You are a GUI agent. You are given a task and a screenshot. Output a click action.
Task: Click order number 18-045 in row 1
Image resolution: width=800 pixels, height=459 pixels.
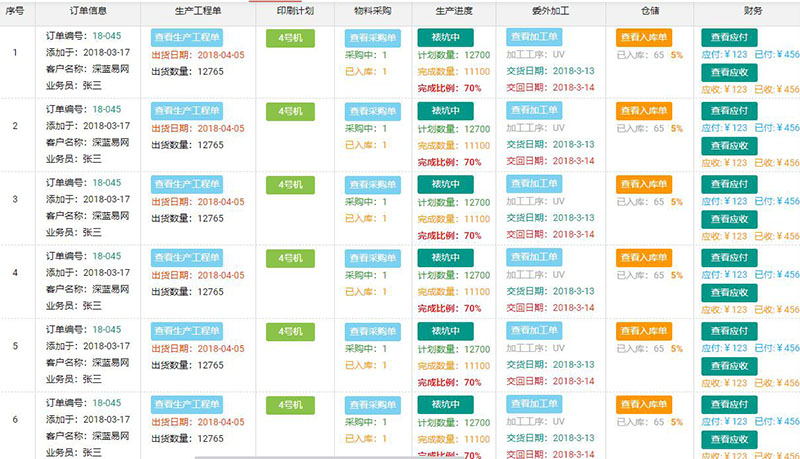point(107,36)
